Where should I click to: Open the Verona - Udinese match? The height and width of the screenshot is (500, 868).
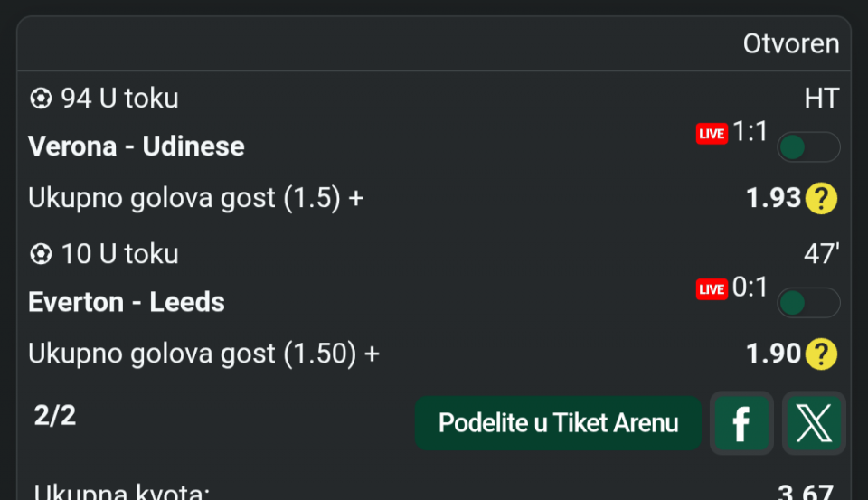pos(137,146)
